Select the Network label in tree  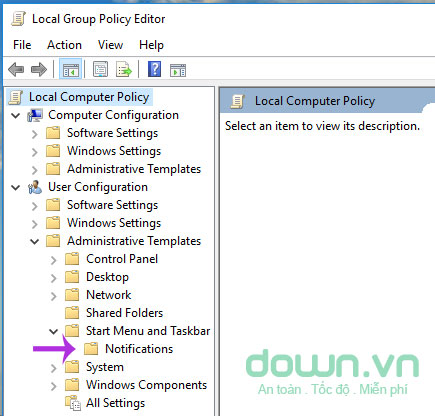(109, 295)
